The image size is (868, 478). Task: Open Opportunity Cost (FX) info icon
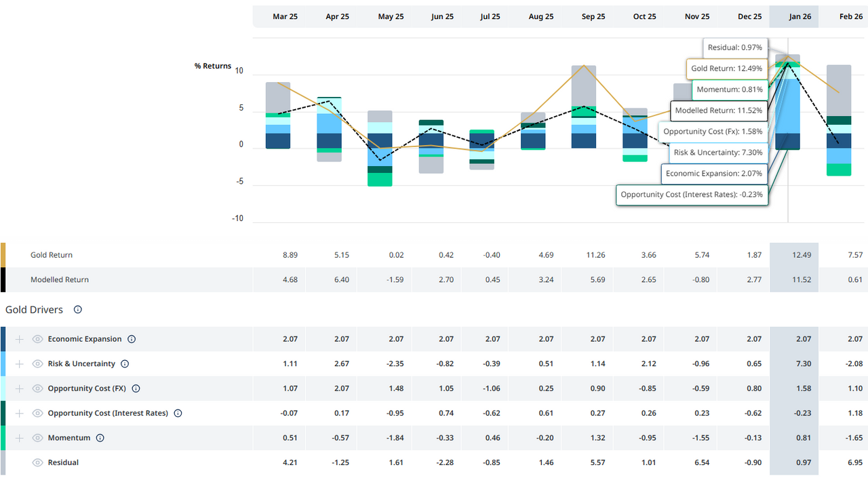click(136, 389)
